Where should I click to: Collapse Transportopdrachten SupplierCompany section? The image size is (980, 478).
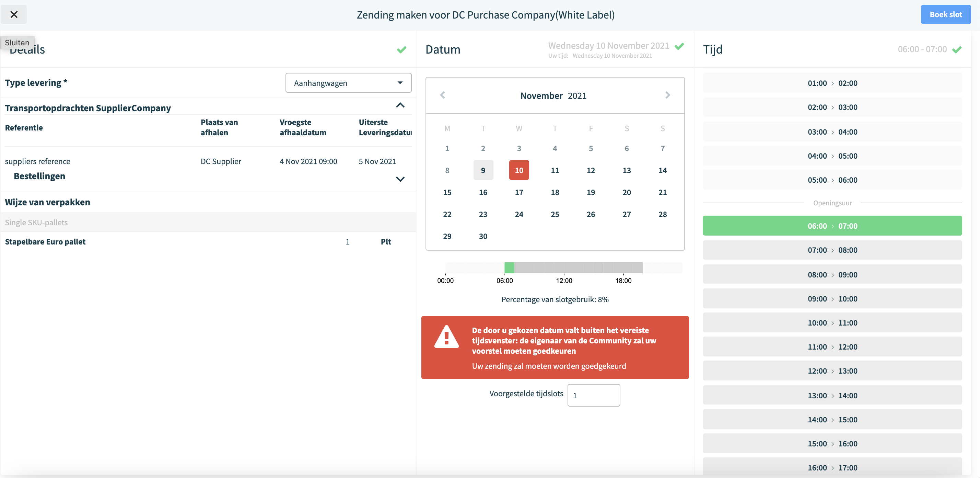400,105
